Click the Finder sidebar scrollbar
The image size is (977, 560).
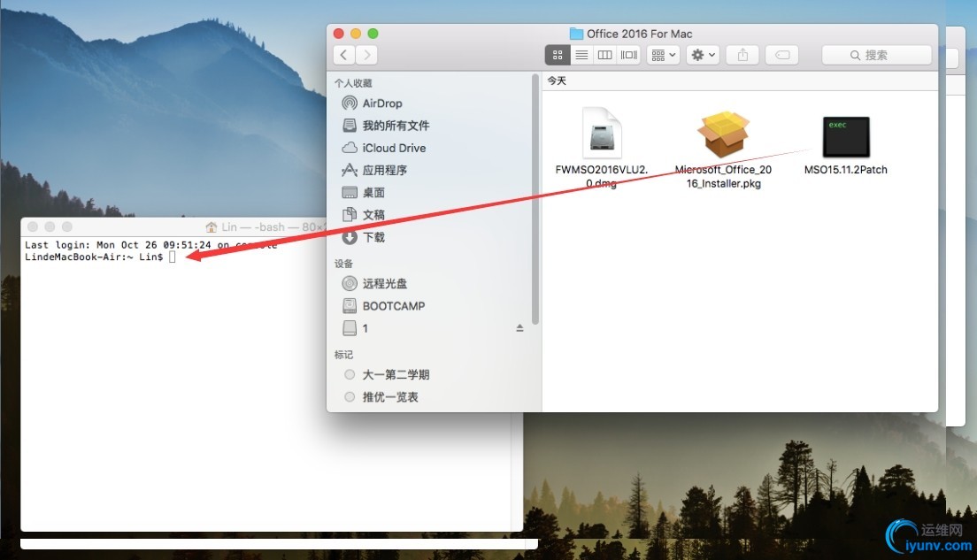(x=535, y=199)
